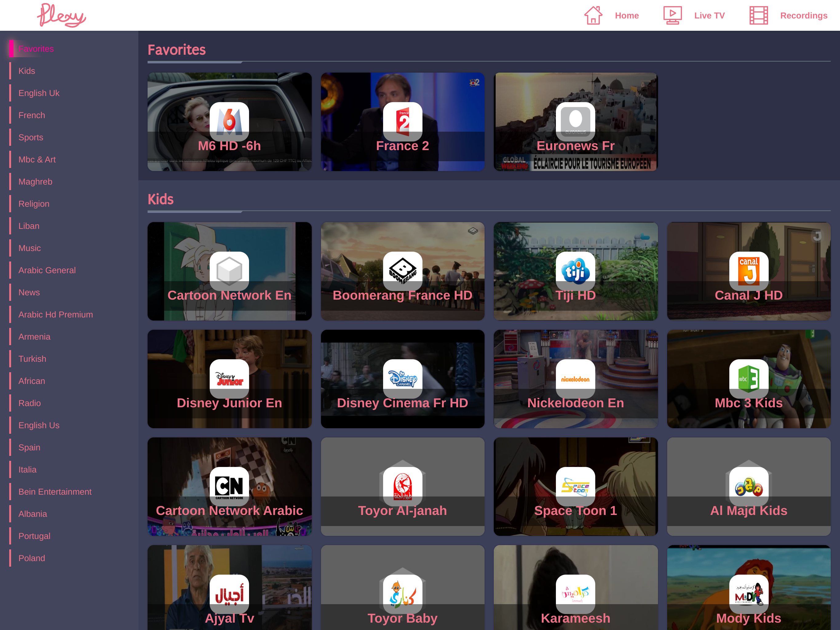The image size is (840, 630).
Task: Select the France 2 channel logo
Action: [x=402, y=121]
